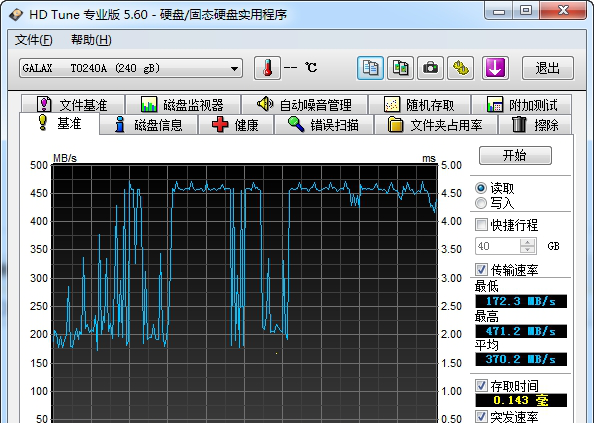Switch to the 擦除 tab
The width and height of the screenshot is (594, 439).
[535, 125]
